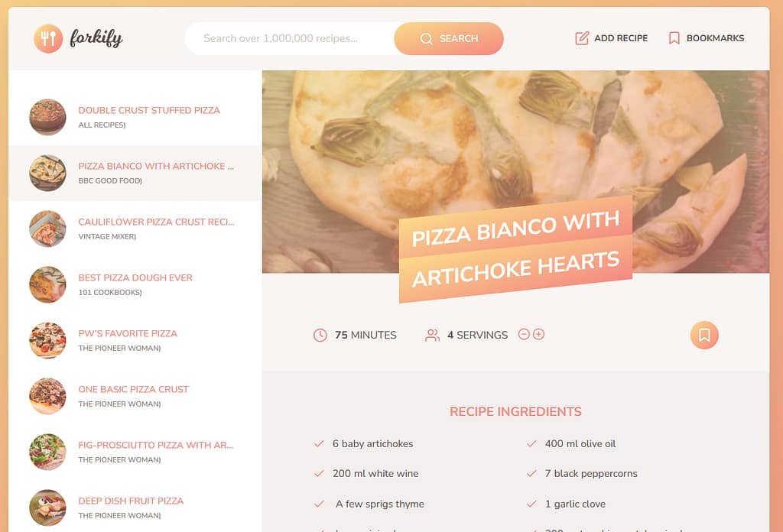
Task: Select Cauliflower Pizza Crust recipe result
Action: tap(135, 229)
